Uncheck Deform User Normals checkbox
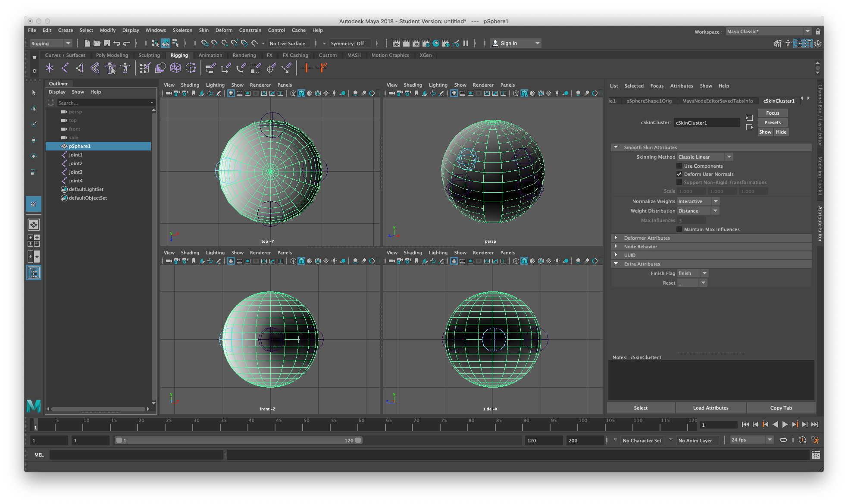The image size is (848, 504). [x=679, y=174]
